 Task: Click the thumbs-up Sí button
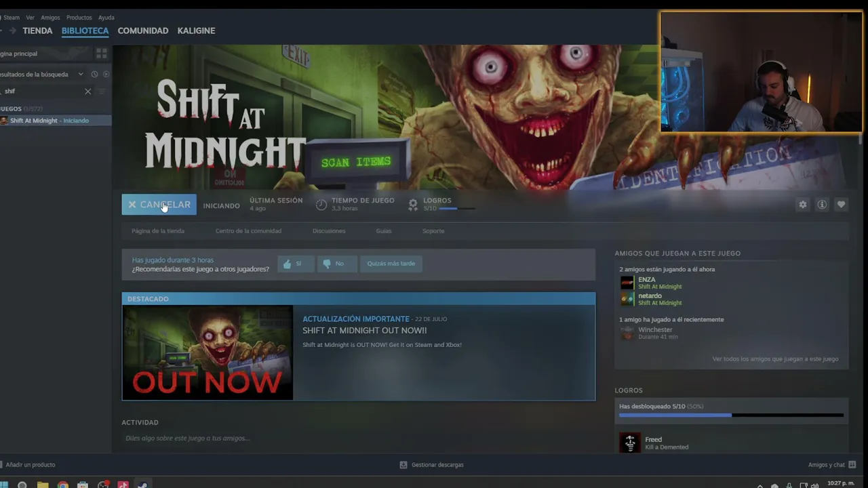coord(296,264)
